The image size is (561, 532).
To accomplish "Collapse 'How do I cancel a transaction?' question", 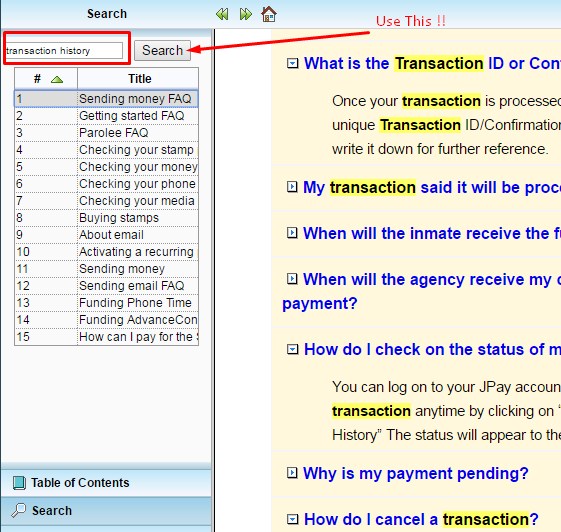I will coord(292,519).
